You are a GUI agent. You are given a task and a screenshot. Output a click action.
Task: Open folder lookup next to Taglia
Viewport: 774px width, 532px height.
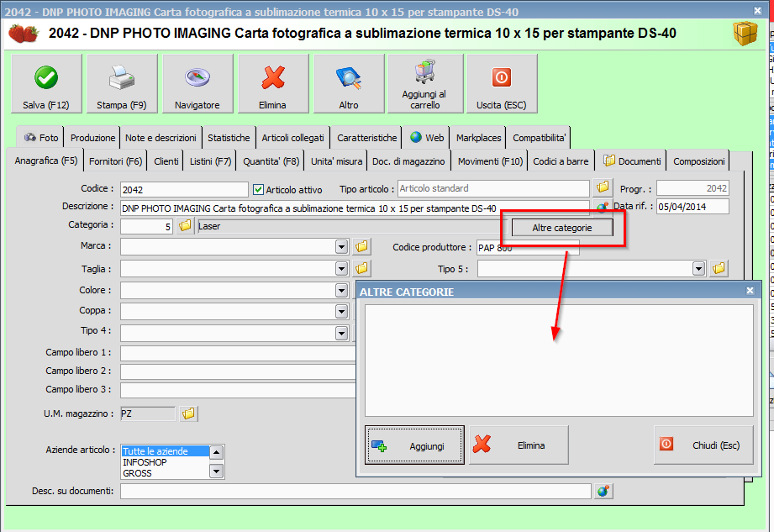point(362,268)
